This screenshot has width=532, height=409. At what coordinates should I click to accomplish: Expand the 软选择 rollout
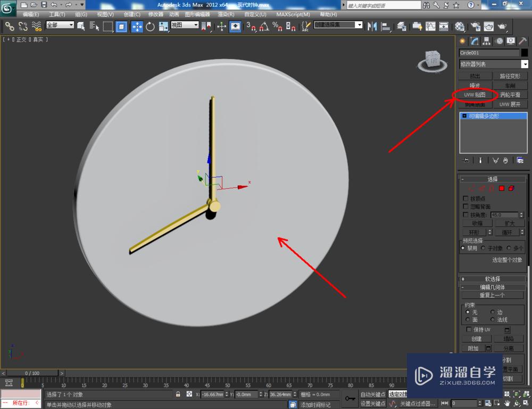point(492,279)
